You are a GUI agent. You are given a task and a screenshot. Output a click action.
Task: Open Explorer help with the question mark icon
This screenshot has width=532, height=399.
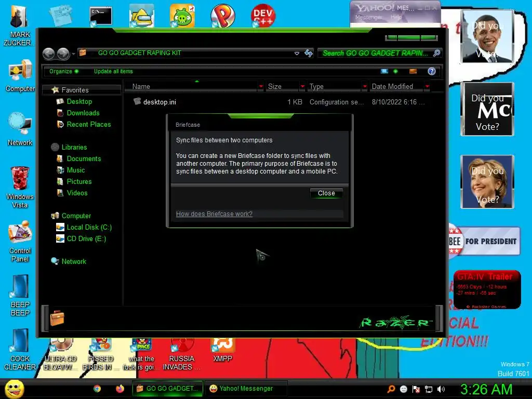point(432,71)
